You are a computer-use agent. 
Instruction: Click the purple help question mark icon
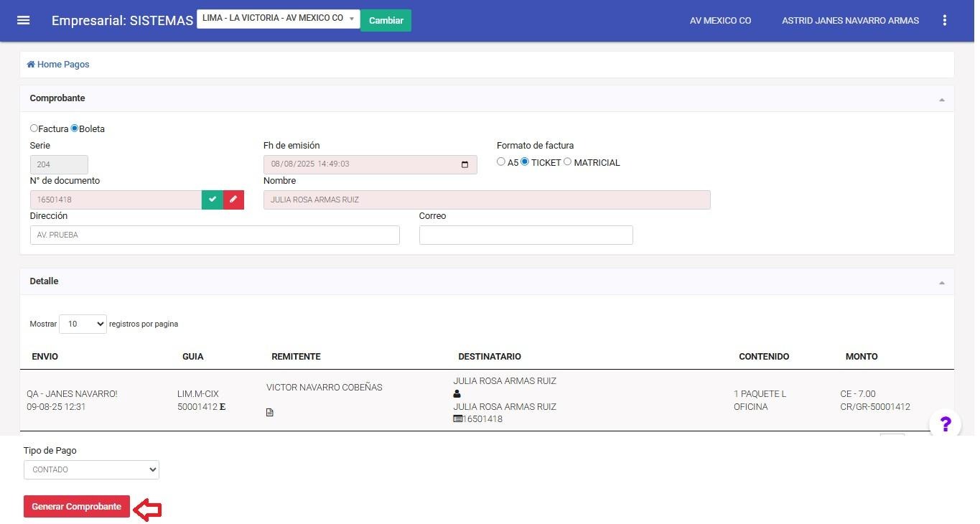tap(945, 424)
